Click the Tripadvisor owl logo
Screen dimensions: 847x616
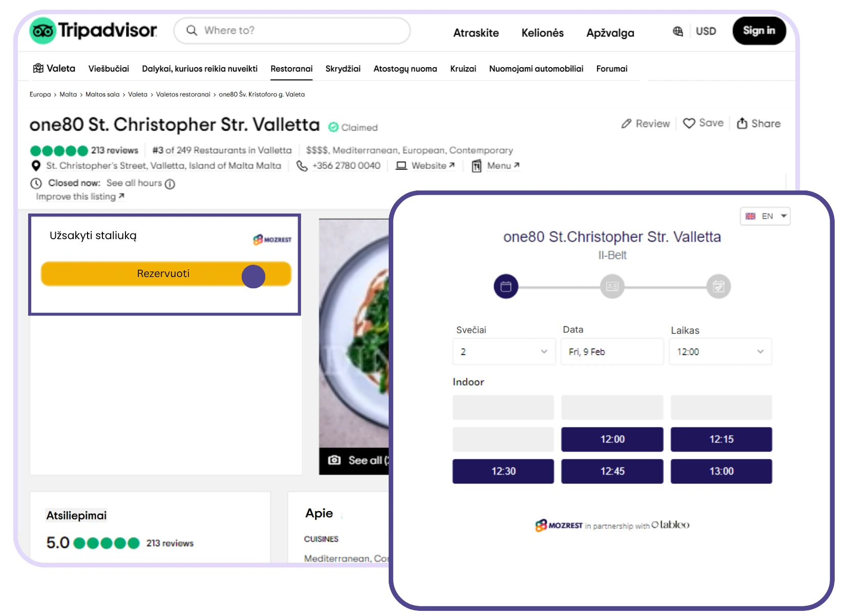[x=43, y=31]
